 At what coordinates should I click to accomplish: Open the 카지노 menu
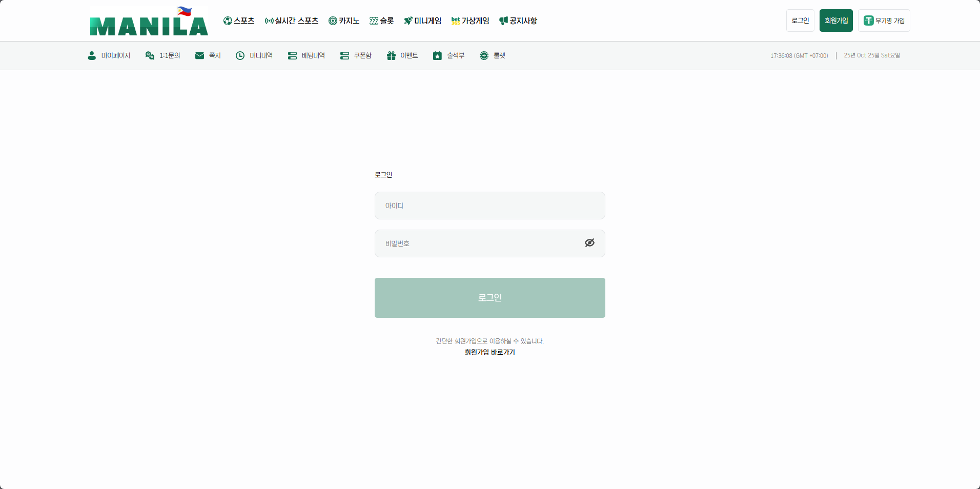tap(344, 21)
